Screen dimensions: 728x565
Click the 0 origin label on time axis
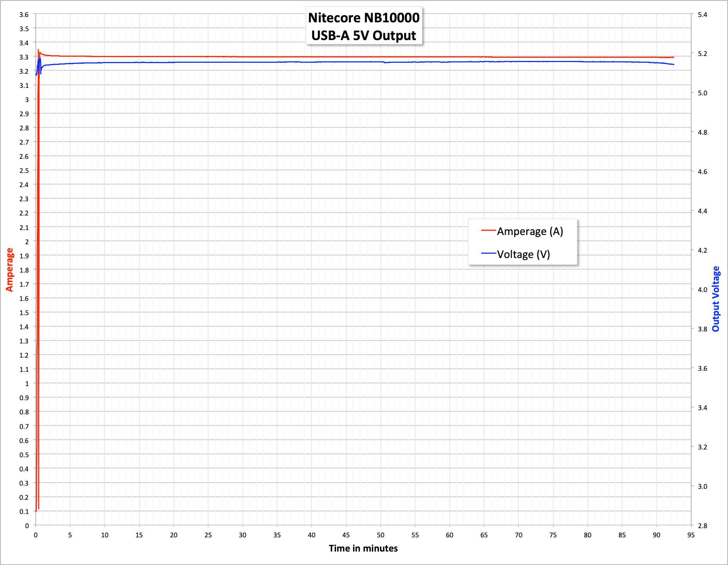click(x=35, y=535)
